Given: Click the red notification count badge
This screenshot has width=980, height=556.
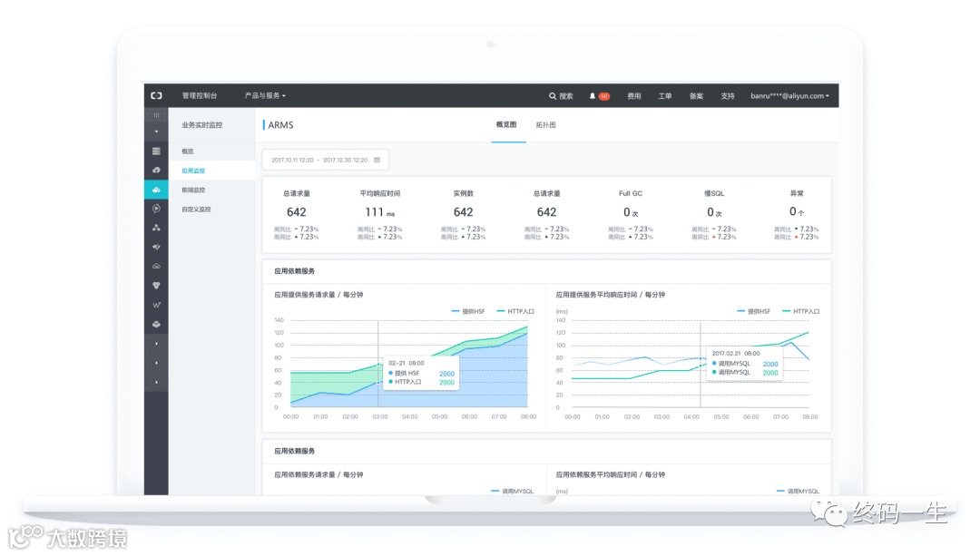Looking at the screenshot, I should [603, 96].
